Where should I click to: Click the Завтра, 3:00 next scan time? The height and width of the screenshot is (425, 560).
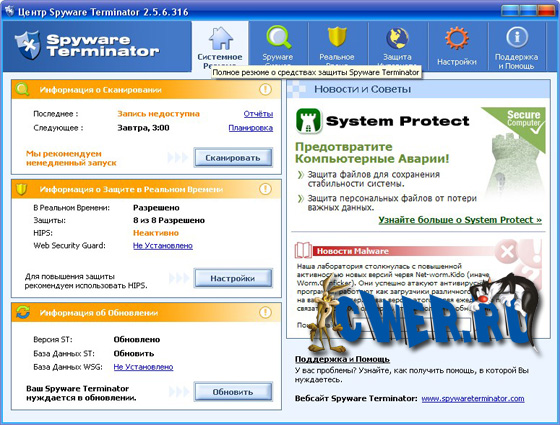(x=143, y=128)
